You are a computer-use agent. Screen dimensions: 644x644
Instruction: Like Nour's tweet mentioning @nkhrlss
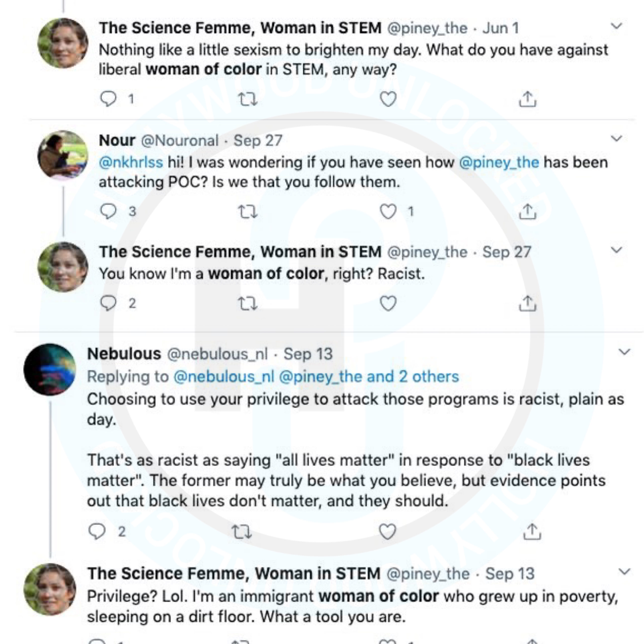click(x=388, y=211)
